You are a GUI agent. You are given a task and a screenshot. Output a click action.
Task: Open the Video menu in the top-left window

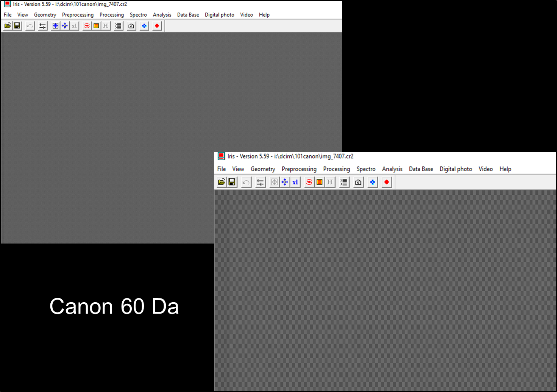(247, 15)
